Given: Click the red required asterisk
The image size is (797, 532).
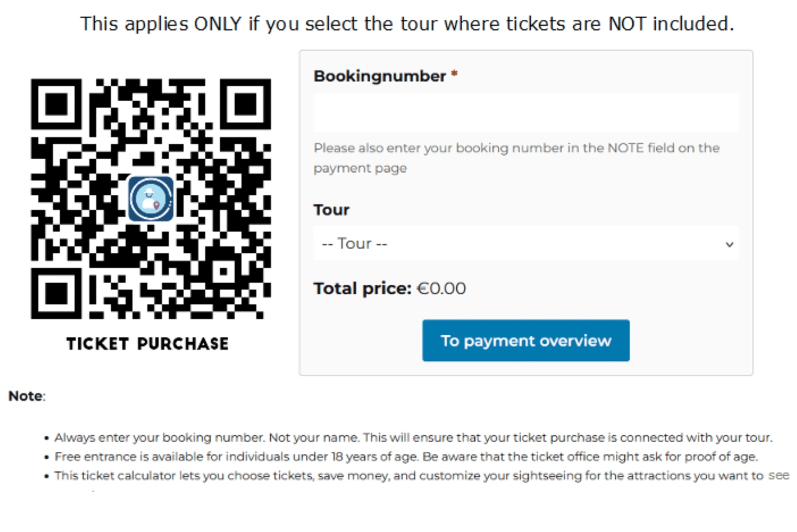Looking at the screenshot, I should click(x=454, y=75).
